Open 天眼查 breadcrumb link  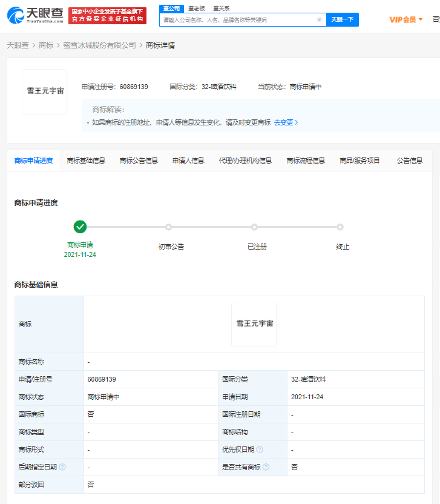coord(18,45)
